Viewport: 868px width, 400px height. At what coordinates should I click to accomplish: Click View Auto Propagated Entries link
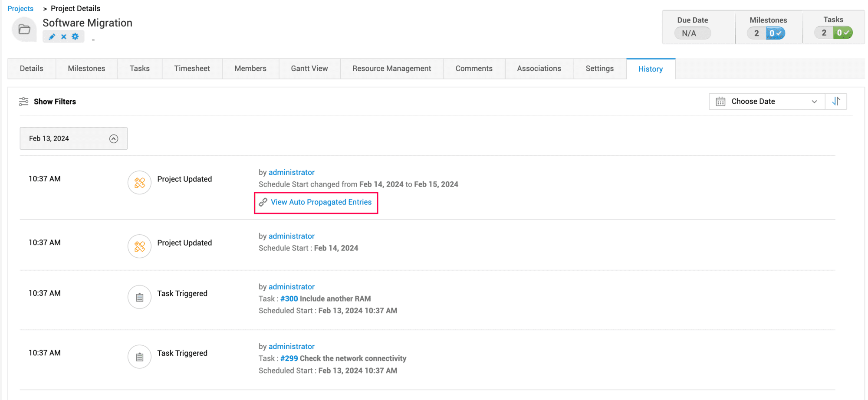click(321, 202)
